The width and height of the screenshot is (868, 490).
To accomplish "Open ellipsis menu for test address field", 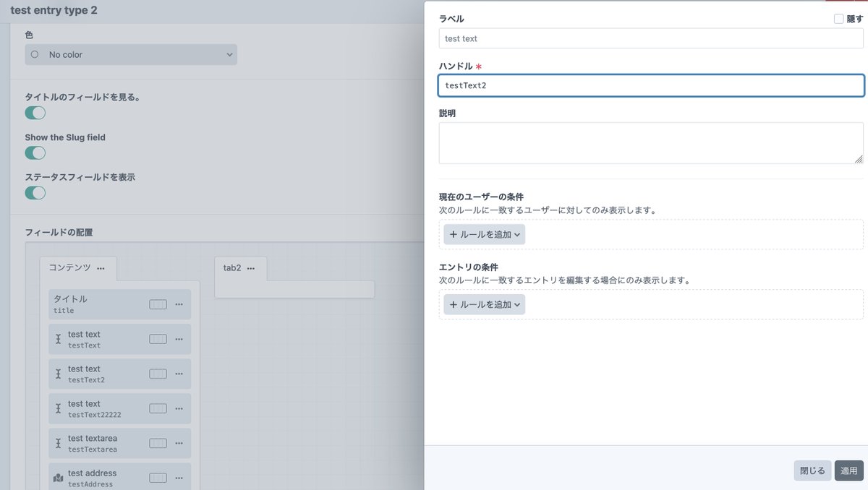I will tap(179, 478).
